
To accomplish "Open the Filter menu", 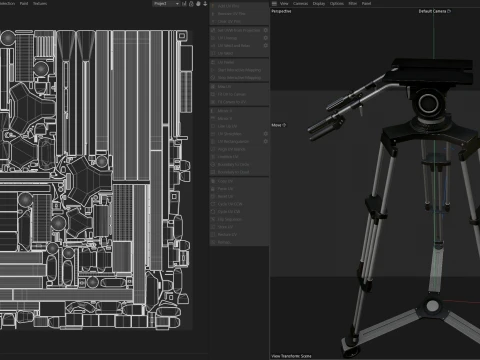I will pos(353,3).
